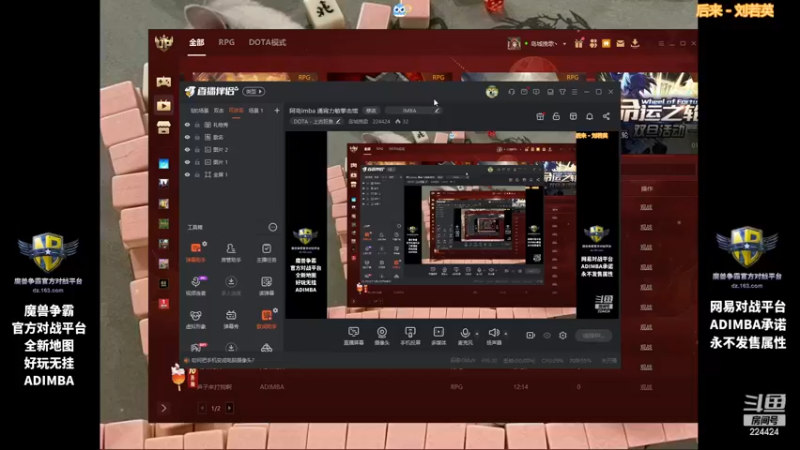The width and height of the screenshot is (800, 450).
Task: Open the 虚拟形象 koala icon tool
Action: [x=195, y=319]
